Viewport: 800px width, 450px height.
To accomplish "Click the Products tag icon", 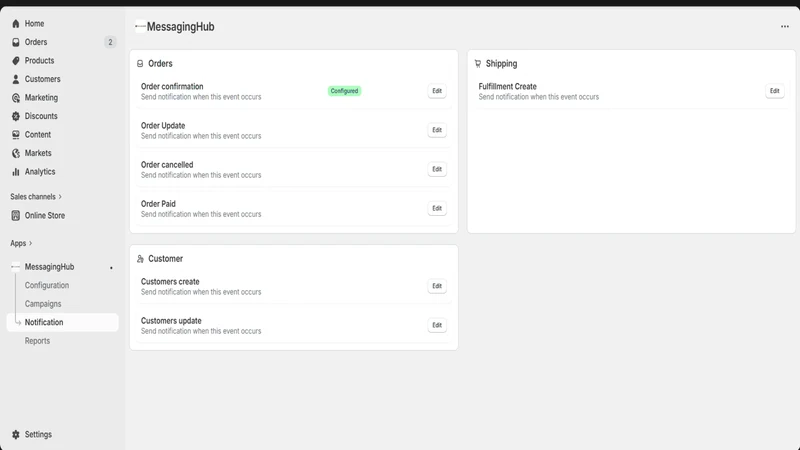I will coord(16,61).
